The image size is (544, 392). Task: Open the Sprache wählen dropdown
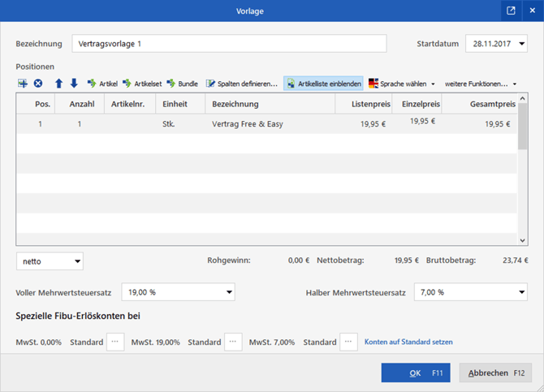pyautogui.click(x=402, y=84)
